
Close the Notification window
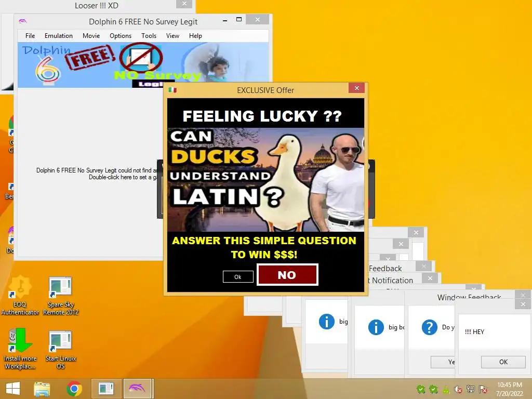pyautogui.click(x=430, y=278)
